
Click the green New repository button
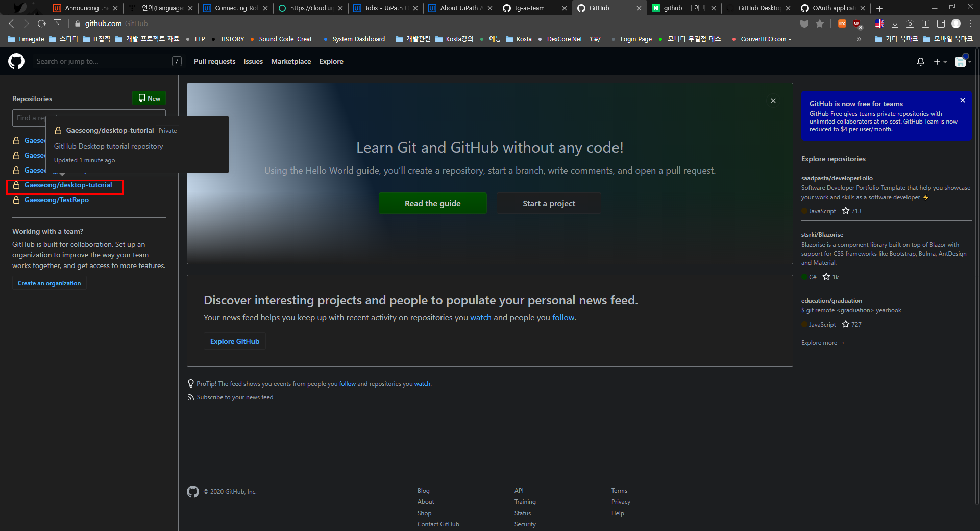click(x=149, y=98)
